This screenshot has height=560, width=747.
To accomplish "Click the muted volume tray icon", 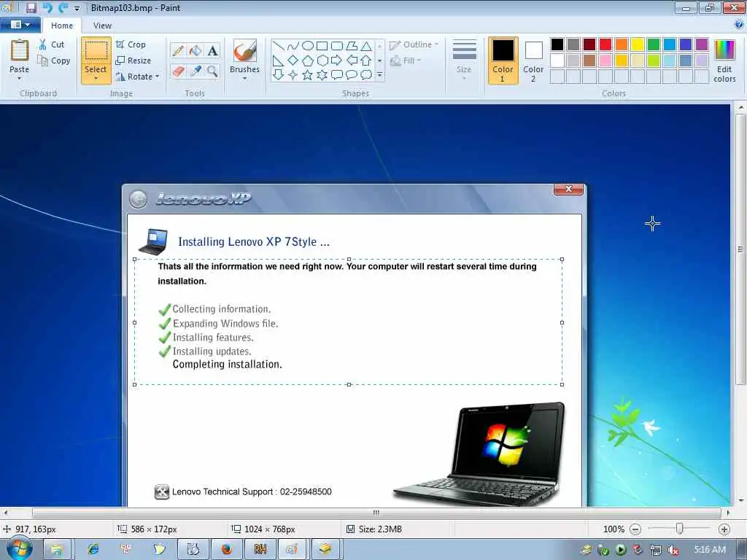I will tap(673, 550).
